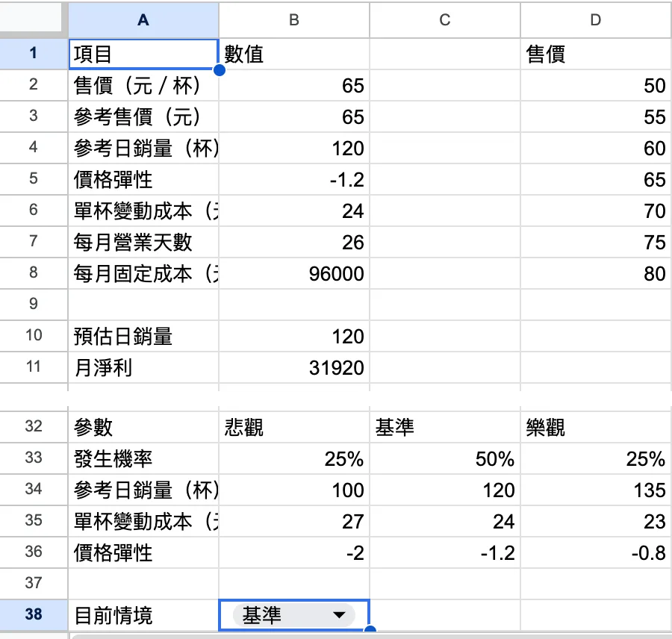The width and height of the screenshot is (672, 639).
Task: Click the price value 80 in column D
Action: (x=596, y=273)
